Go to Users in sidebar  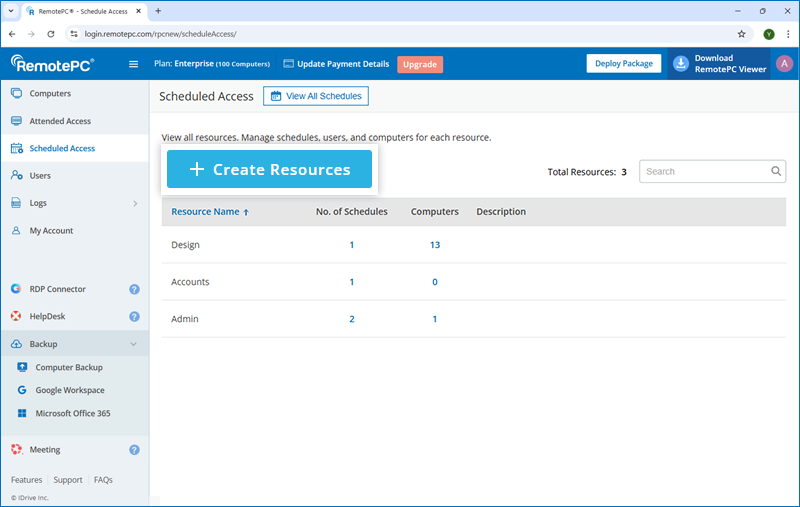tap(40, 176)
